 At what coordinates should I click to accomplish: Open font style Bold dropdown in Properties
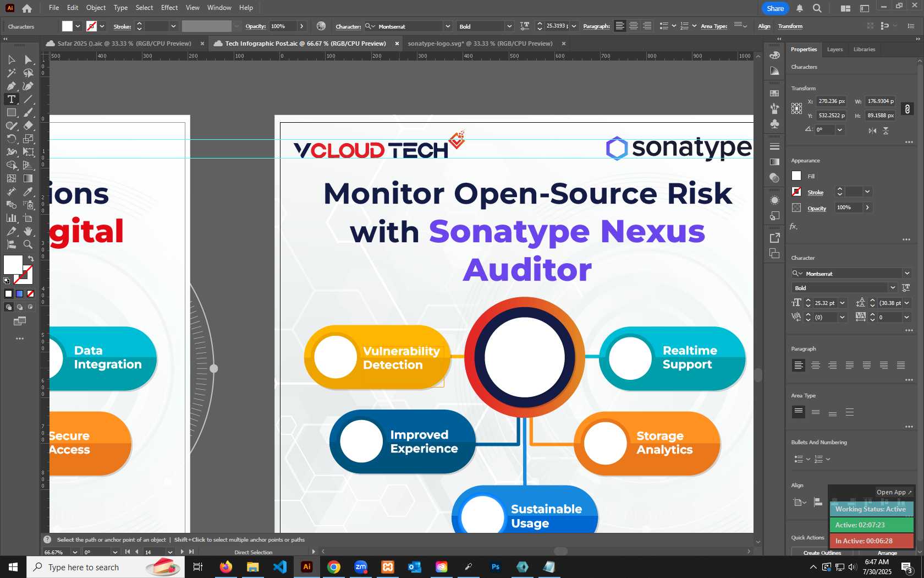pos(893,288)
